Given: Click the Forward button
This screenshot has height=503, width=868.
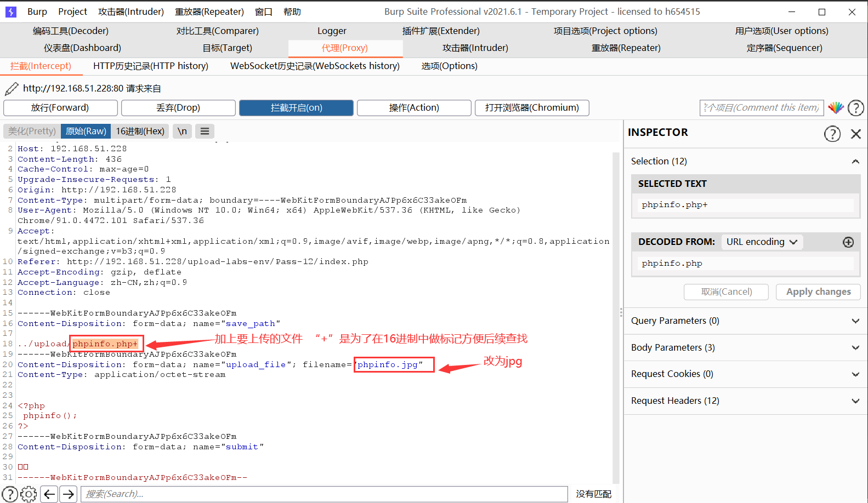Looking at the screenshot, I should click(x=60, y=108).
